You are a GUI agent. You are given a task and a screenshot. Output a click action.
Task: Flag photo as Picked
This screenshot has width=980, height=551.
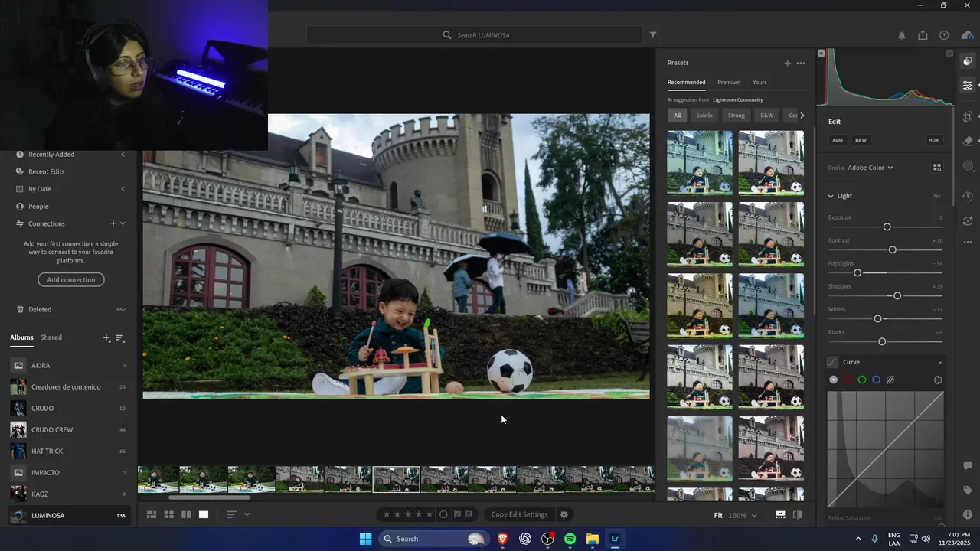coord(457,515)
